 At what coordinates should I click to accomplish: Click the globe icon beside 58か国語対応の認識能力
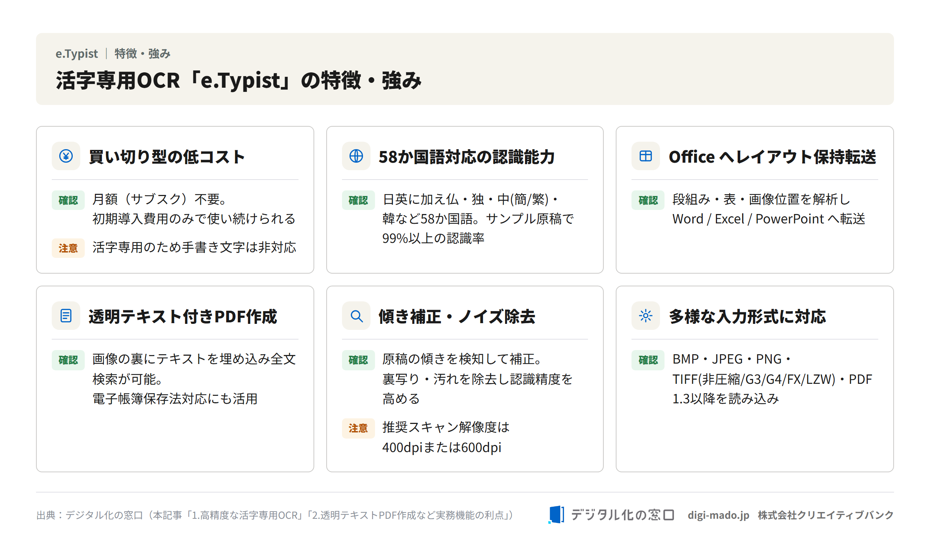(356, 156)
